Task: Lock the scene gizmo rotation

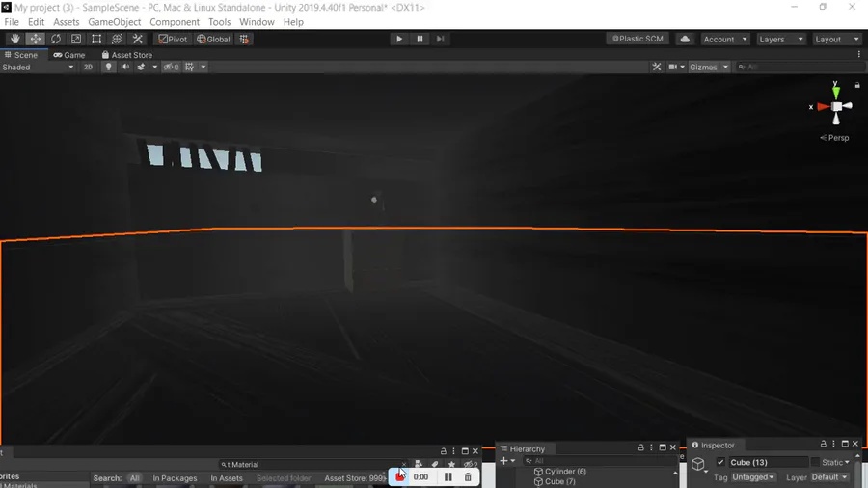Action: pyautogui.click(x=857, y=85)
